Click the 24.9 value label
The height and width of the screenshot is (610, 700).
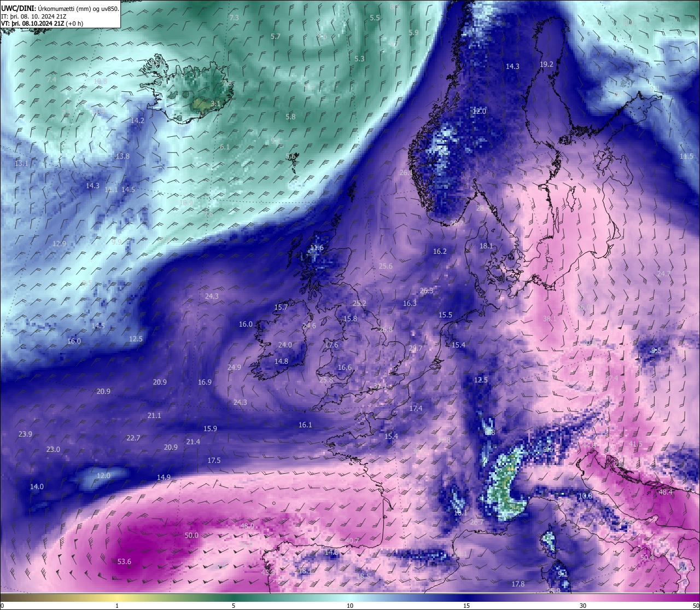(234, 367)
